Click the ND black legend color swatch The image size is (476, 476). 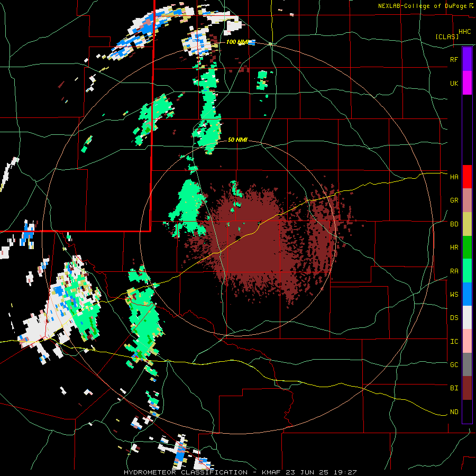[467, 411]
